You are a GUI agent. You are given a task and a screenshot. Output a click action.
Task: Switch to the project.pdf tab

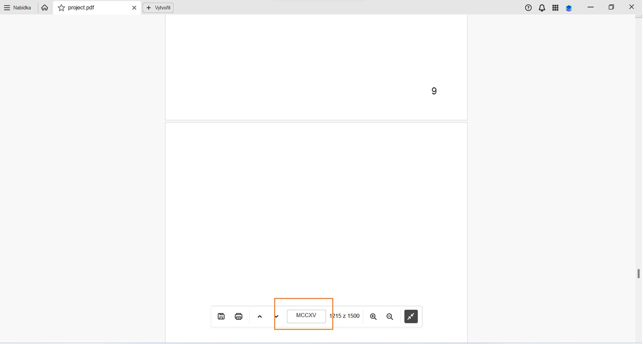point(97,8)
